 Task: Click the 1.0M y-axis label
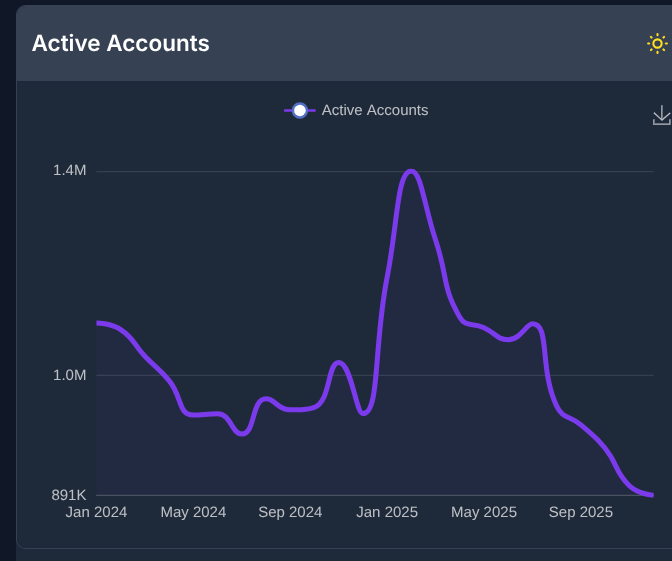point(70,375)
